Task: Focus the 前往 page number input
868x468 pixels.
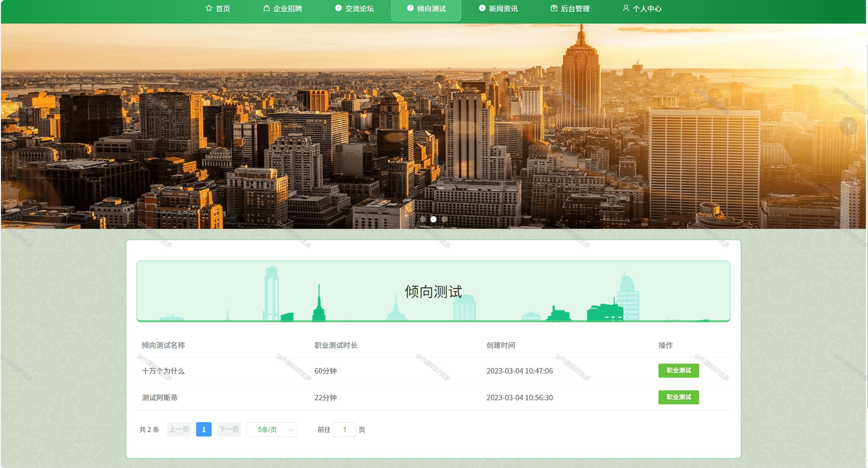Action: coord(344,430)
